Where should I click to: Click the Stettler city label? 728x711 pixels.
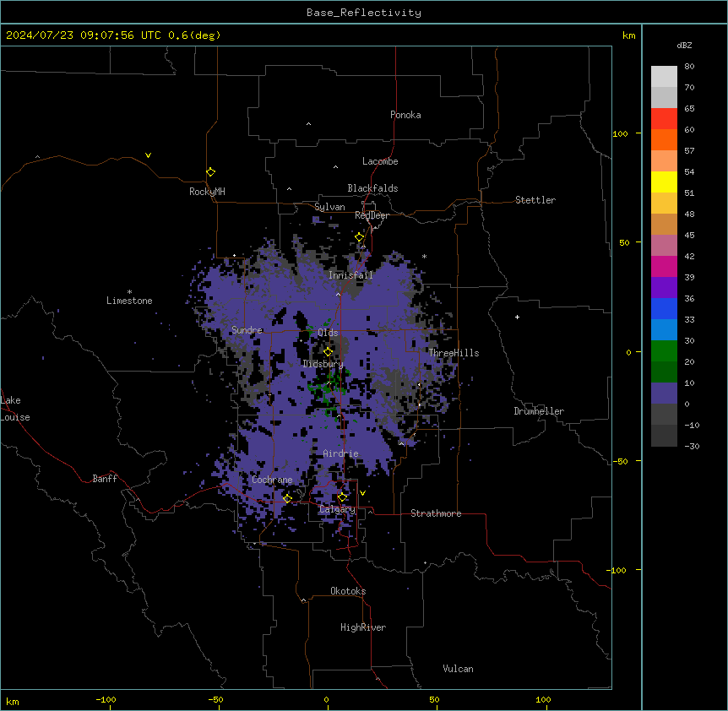535,200
